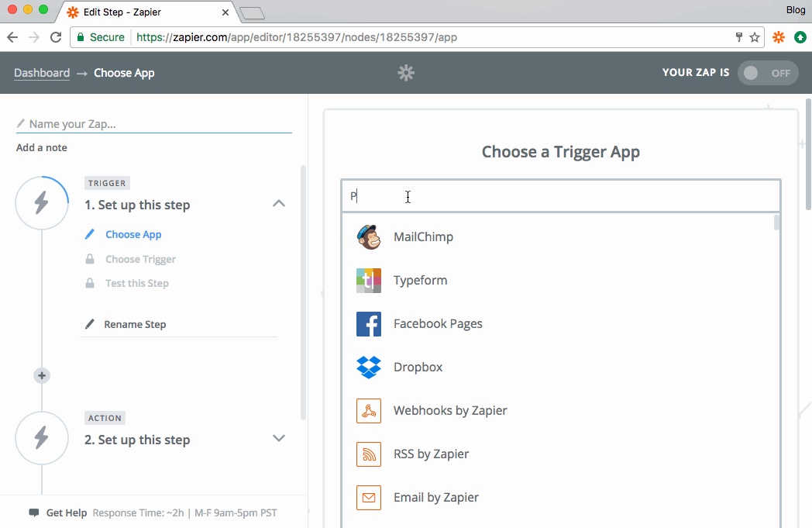Click the app list scrollbar thumb
This screenshot has width=812, height=528.
click(777, 223)
